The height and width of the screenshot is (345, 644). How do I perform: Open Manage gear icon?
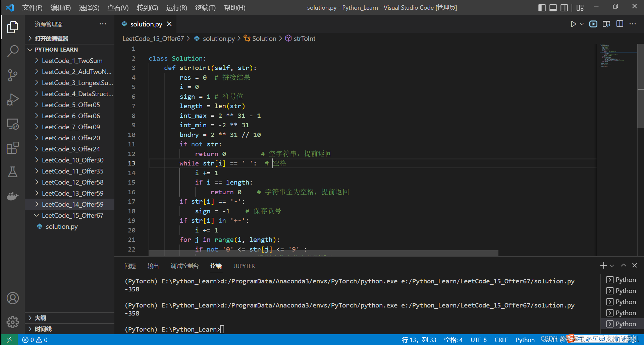click(x=12, y=322)
